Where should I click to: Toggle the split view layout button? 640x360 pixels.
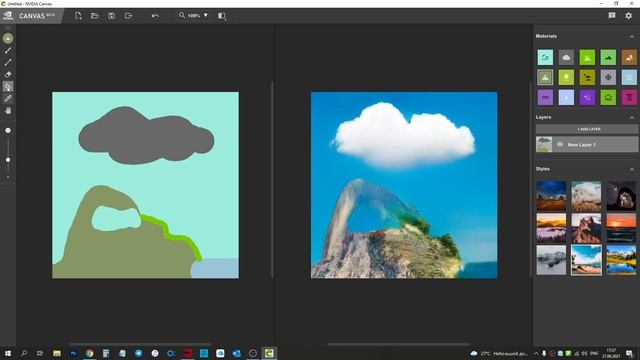[x=222, y=16]
